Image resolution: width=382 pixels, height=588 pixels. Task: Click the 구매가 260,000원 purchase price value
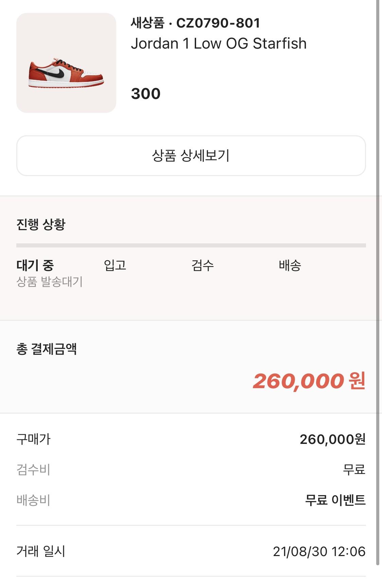click(332, 439)
